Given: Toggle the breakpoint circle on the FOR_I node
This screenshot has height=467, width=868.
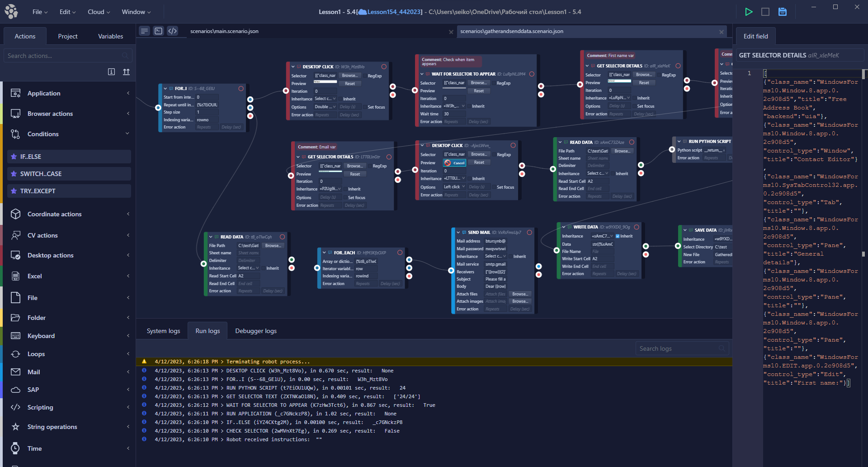Looking at the screenshot, I should pos(241,89).
